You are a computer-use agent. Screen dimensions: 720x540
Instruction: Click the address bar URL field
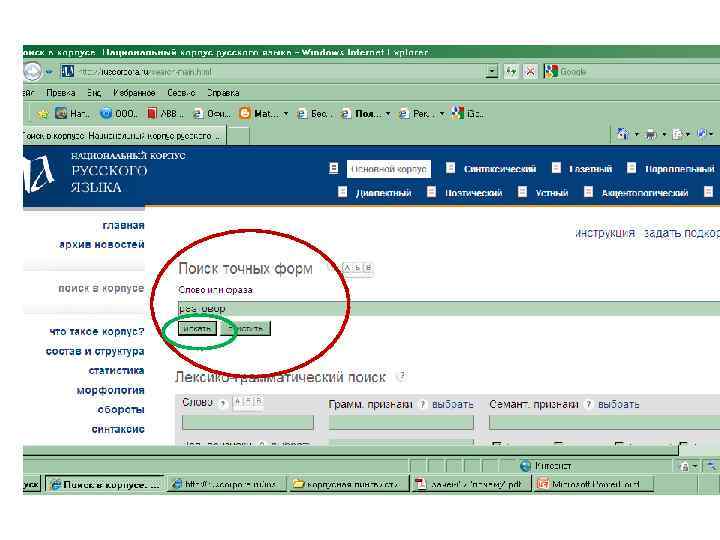[276, 72]
